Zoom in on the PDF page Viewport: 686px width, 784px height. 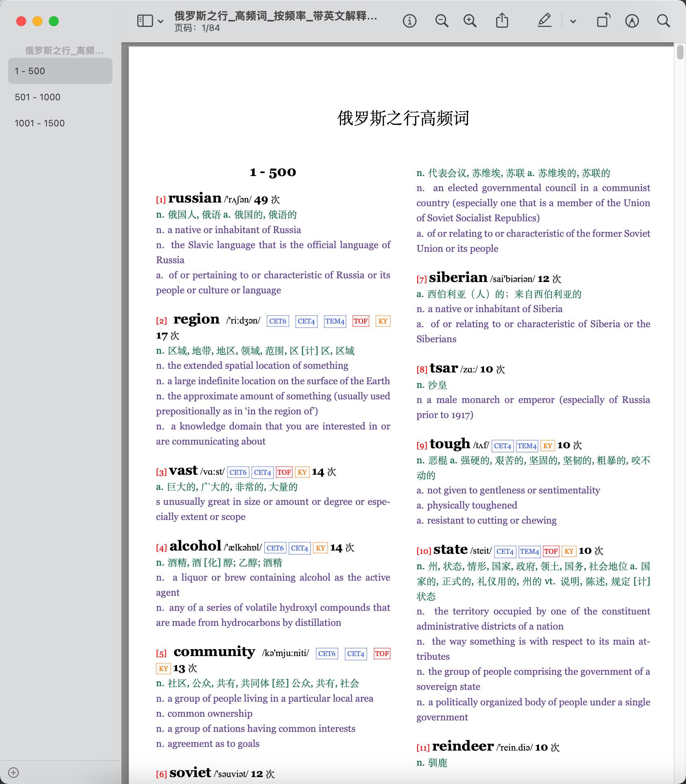pos(470,21)
